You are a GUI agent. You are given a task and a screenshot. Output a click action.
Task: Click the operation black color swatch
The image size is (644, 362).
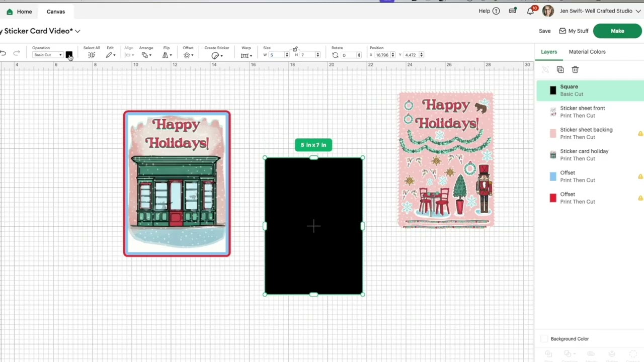pyautogui.click(x=69, y=55)
